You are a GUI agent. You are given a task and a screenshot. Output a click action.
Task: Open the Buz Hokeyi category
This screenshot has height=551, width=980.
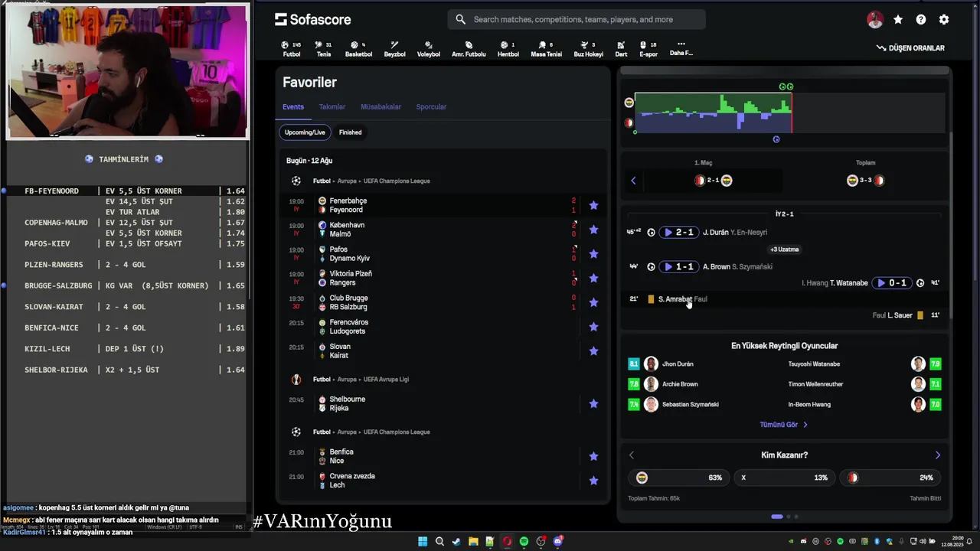pyautogui.click(x=589, y=49)
